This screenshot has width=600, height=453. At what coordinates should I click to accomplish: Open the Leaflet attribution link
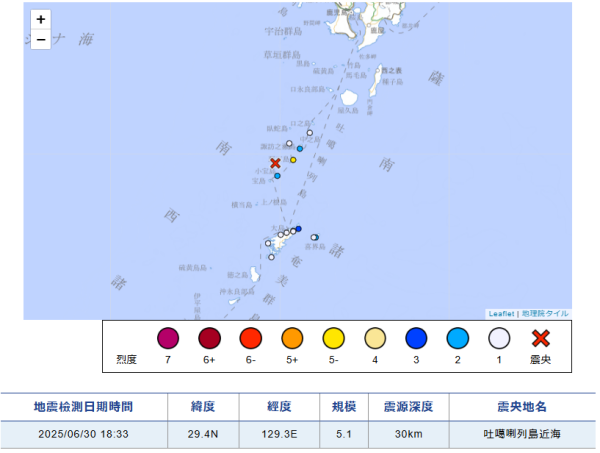(501, 314)
